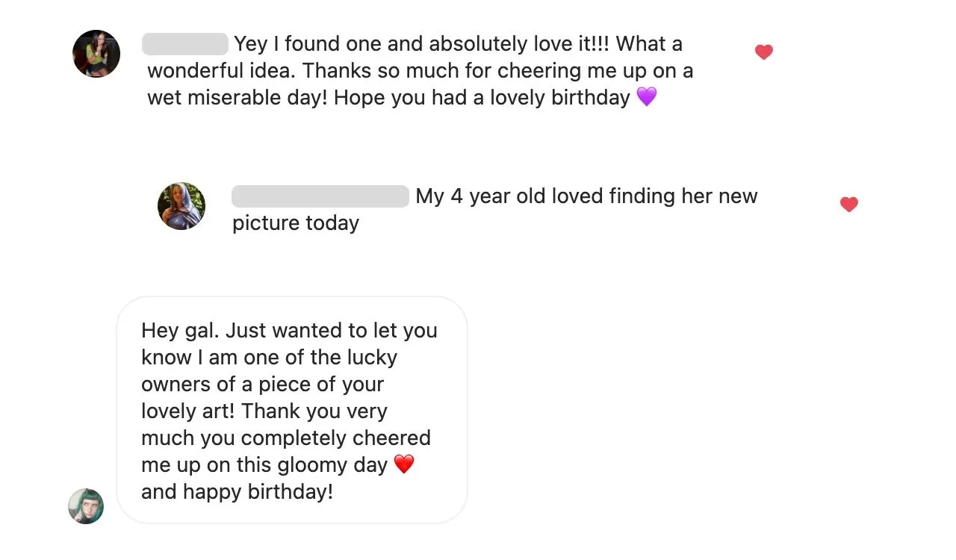The width and height of the screenshot is (956, 560).
Task: Open the hooded woman's profile avatar
Action: (x=181, y=206)
